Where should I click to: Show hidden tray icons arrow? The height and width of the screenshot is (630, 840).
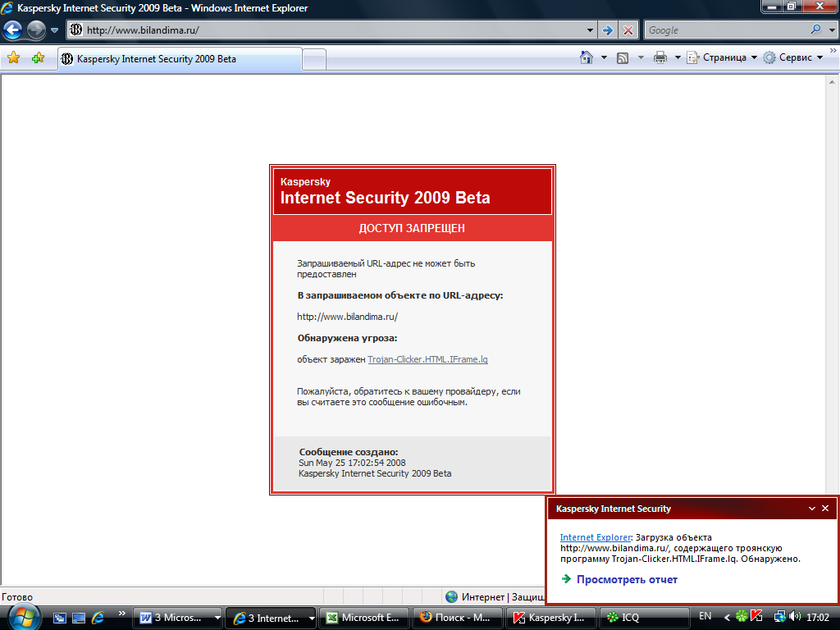pos(727,617)
